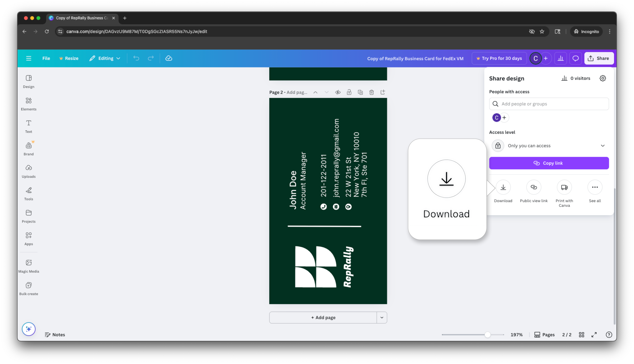Open the Apps panel
This screenshot has width=634, height=364.
28,239
